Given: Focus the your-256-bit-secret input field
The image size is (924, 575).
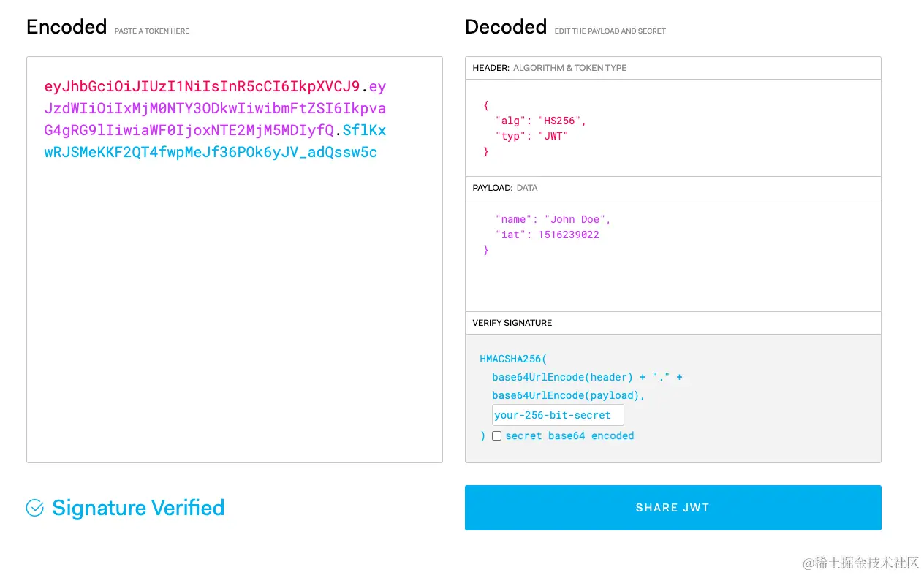Looking at the screenshot, I should tap(557, 415).
